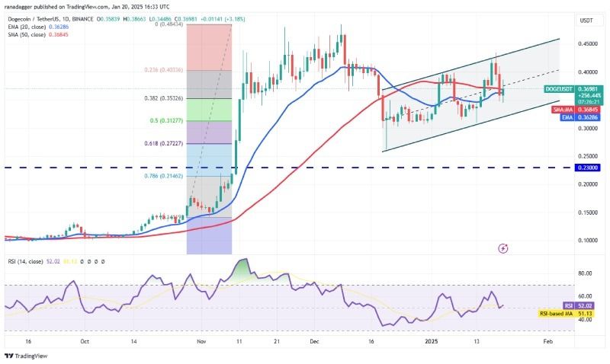Click the Dec label on time axis
This screenshot has width=610, height=364.
(314, 341)
